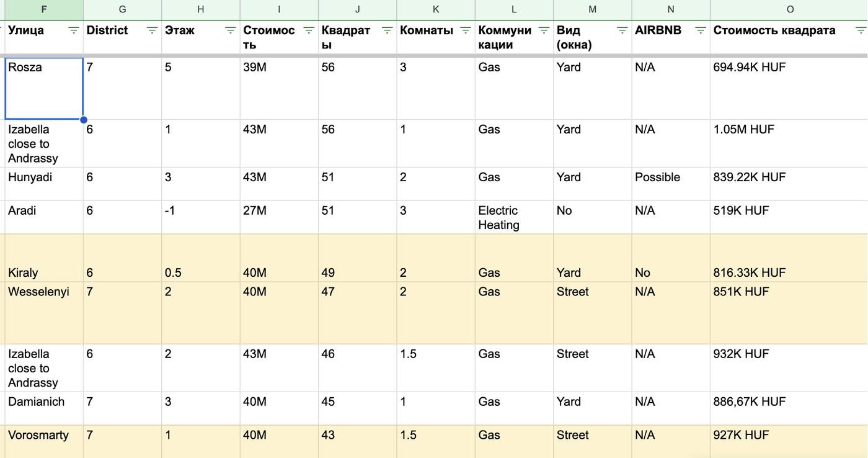868x458 pixels.
Task: Select column F header
Action: 43,9
